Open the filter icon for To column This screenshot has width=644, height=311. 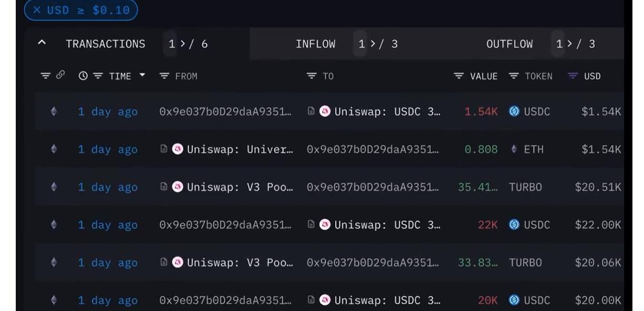point(312,76)
